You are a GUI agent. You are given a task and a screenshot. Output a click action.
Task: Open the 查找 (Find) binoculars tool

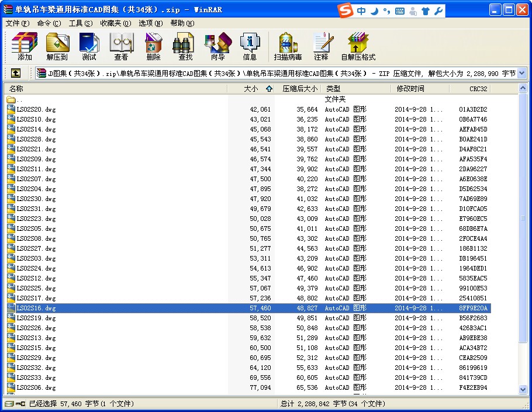tap(185, 47)
